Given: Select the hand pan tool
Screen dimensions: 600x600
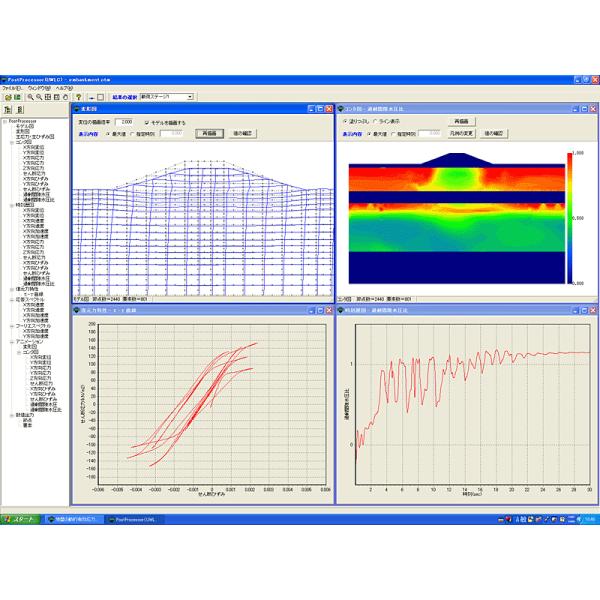Looking at the screenshot, I should pos(65,97).
